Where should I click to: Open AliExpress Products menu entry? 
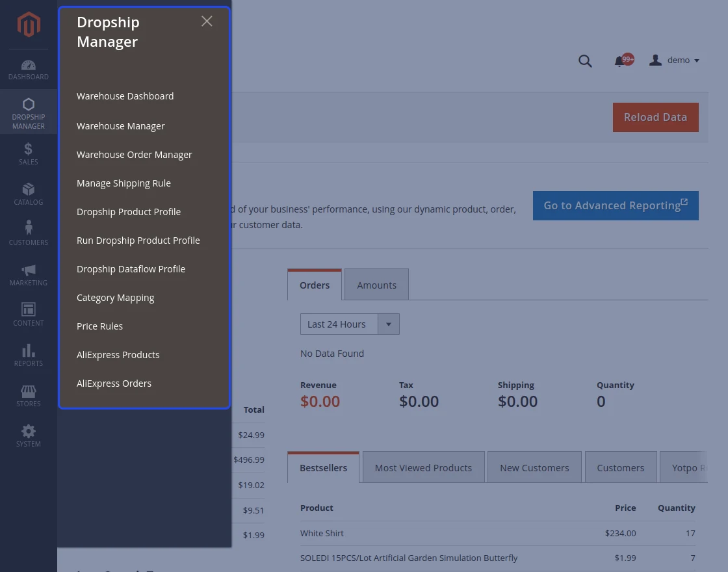pos(118,355)
